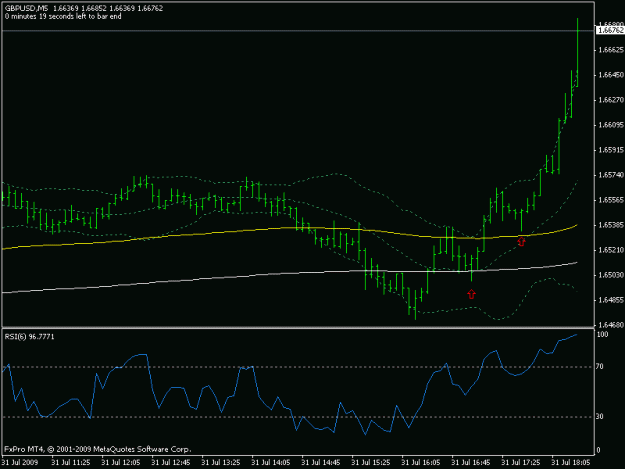Click the 1.65915 price axis label
This screenshot has height=469, width=625.
coord(611,150)
